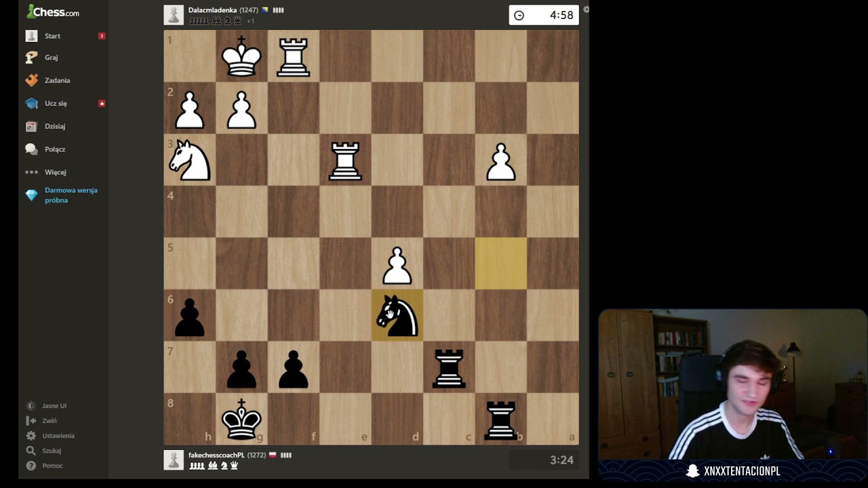
Task: Click opponent Dalacmladenka's username
Action: click(212, 10)
